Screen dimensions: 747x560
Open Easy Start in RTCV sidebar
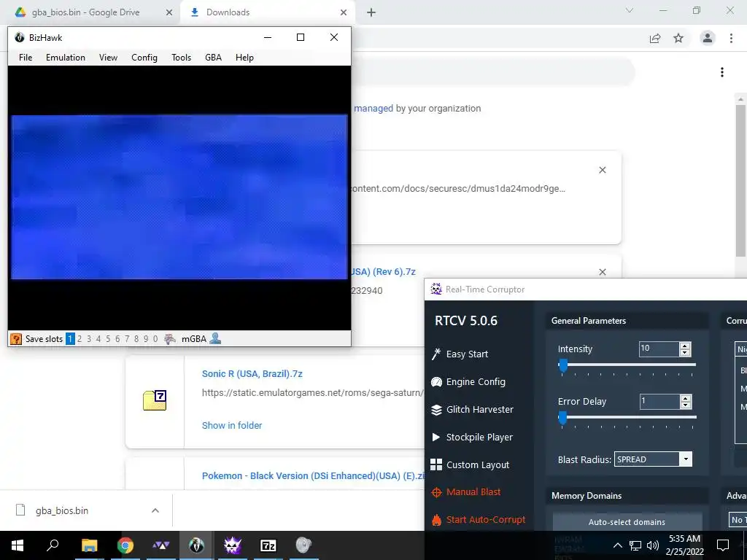(460, 354)
